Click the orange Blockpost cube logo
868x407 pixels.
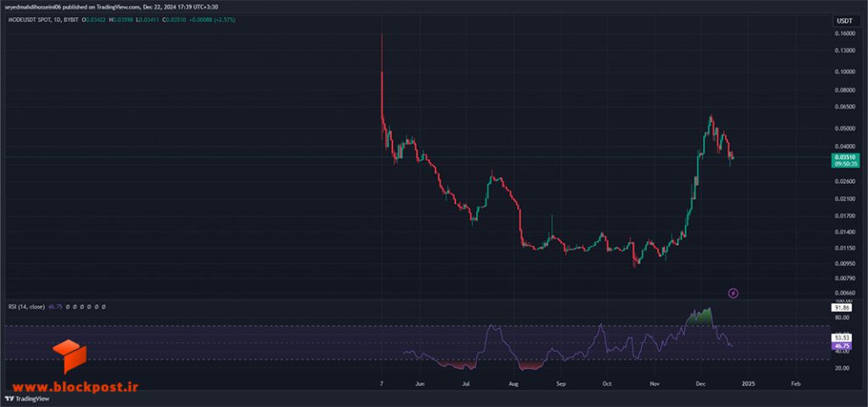(x=70, y=356)
